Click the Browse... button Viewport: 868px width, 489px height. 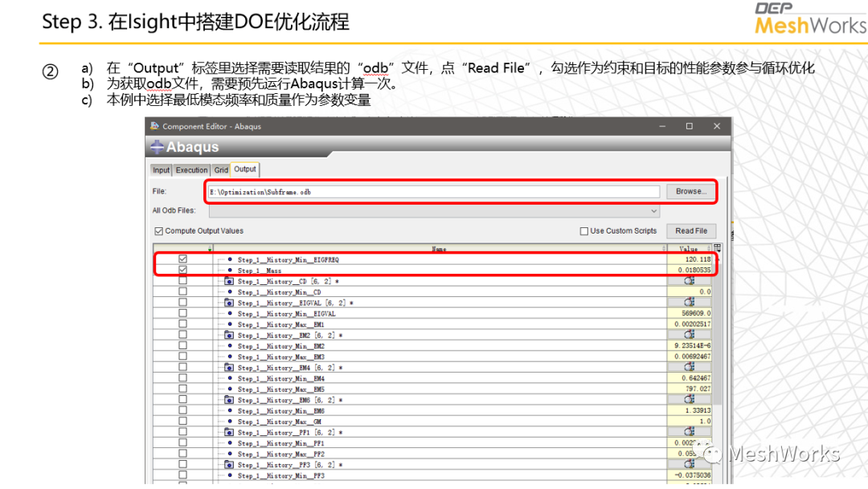tap(691, 191)
